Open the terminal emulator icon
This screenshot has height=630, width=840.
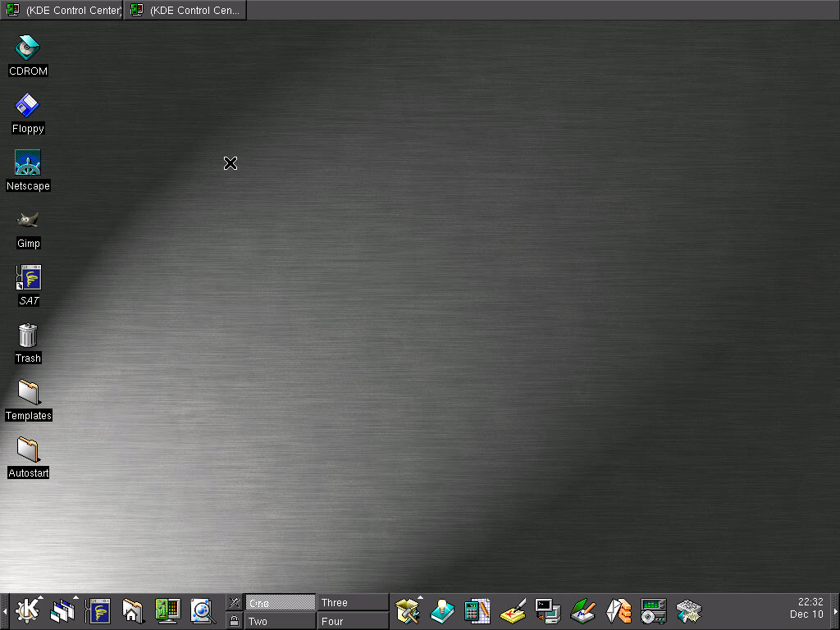click(x=547, y=611)
